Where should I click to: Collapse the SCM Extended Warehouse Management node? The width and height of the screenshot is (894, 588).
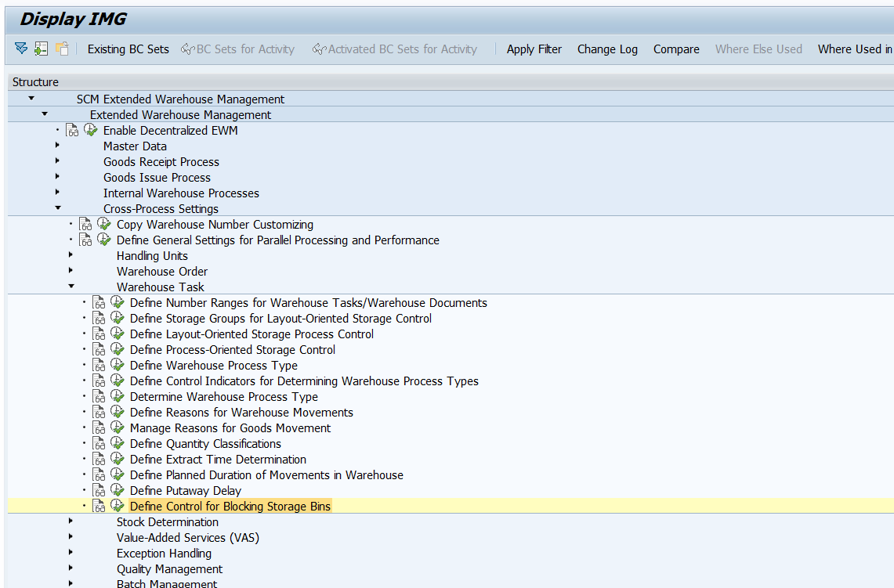(31, 99)
